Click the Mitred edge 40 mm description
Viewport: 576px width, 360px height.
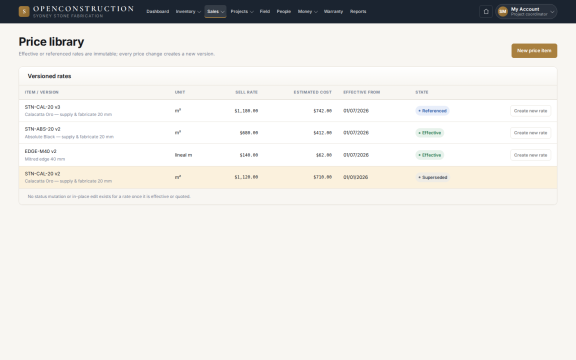[x=45, y=159]
